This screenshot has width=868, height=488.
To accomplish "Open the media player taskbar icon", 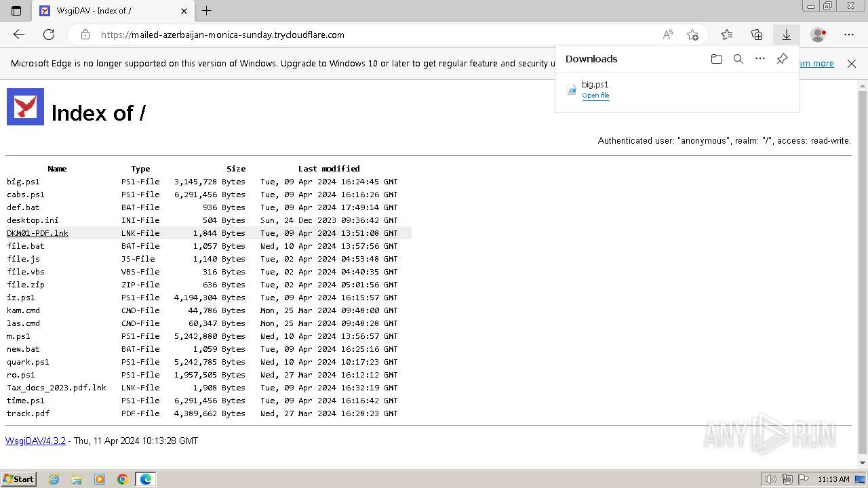I will pos(100,479).
